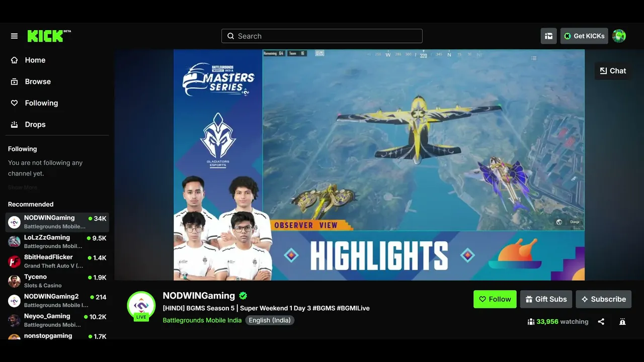Select 8bitHeadFlicker channel name
The height and width of the screenshot is (362, 644).
(x=48, y=257)
